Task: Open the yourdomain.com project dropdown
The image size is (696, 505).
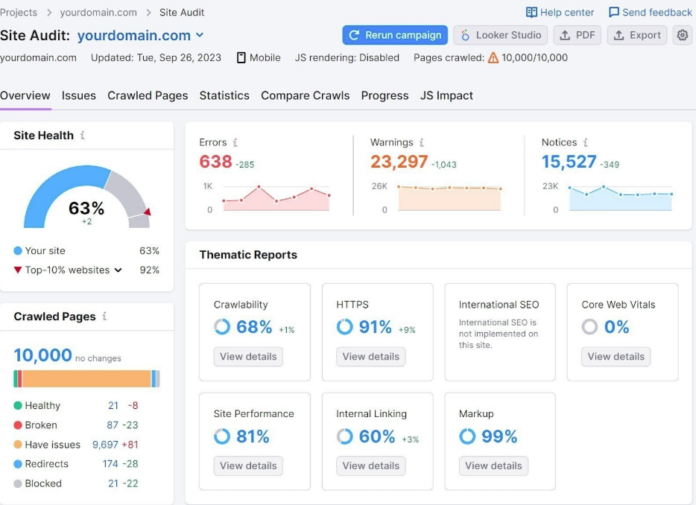Action: 200,35
